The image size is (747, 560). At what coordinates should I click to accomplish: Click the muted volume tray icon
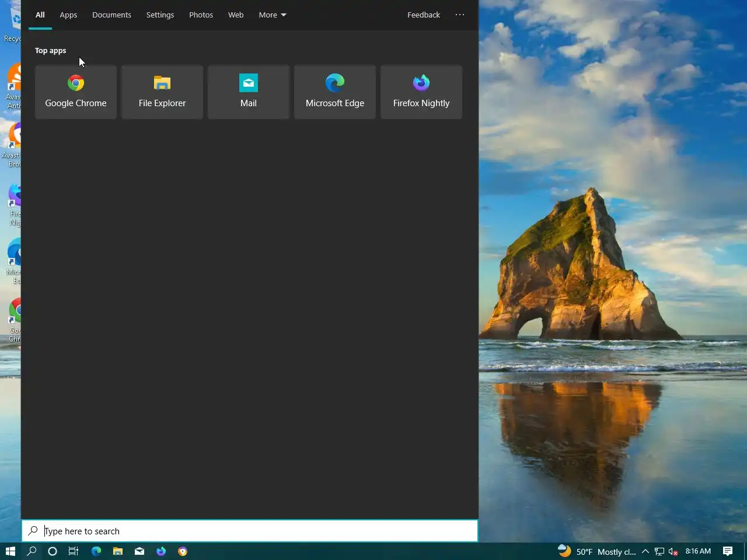click(673, 551)
